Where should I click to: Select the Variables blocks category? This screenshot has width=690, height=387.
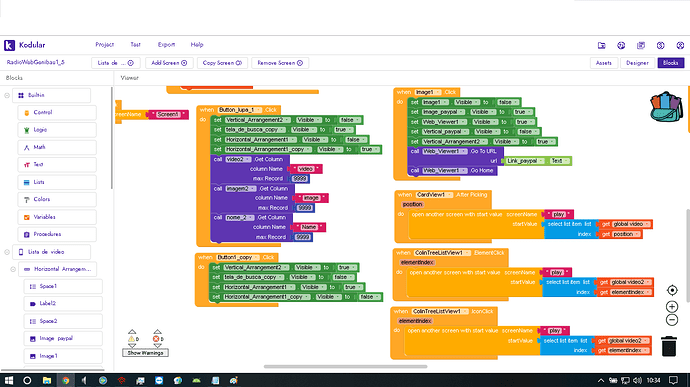point(57,217)
